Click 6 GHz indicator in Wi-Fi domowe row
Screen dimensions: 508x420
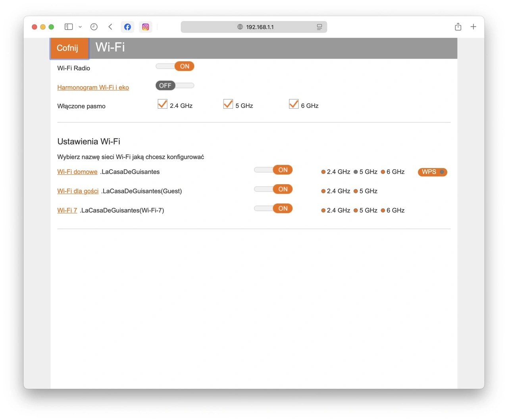coord(393,172)
